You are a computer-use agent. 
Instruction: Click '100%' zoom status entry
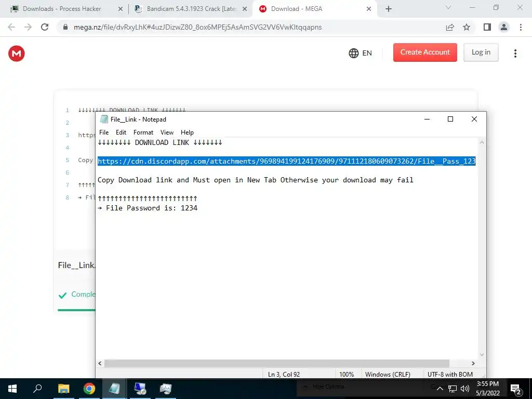point(347,374)
